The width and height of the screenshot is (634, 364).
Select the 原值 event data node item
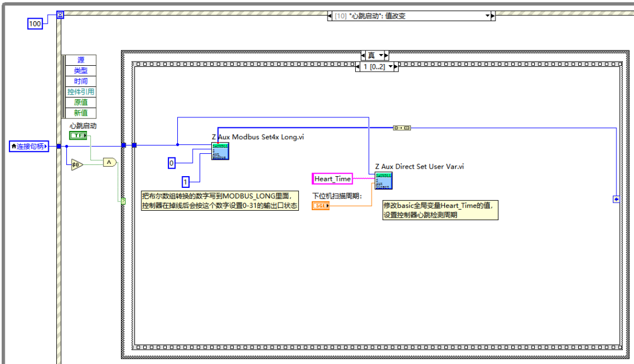point(82,102)
